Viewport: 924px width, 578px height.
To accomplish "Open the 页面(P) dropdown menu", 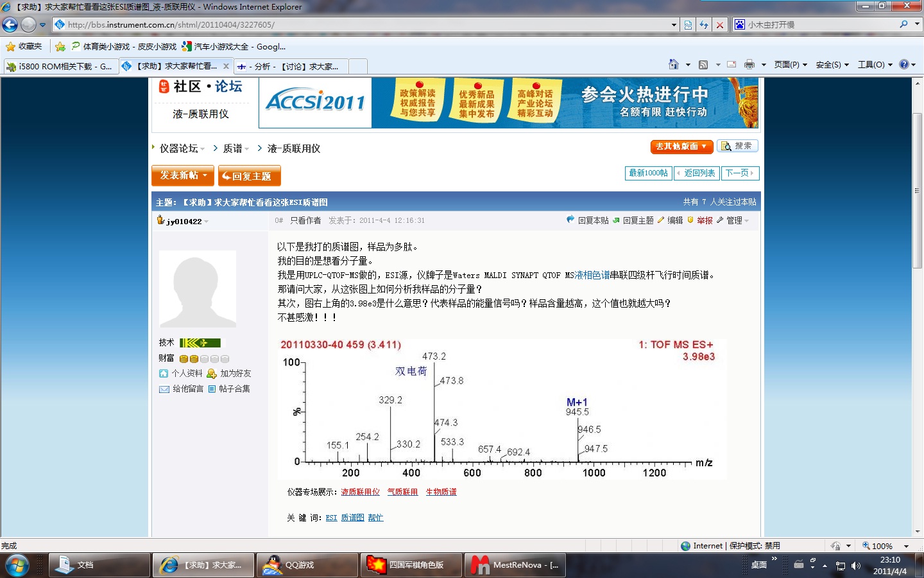I will [791, 64].
